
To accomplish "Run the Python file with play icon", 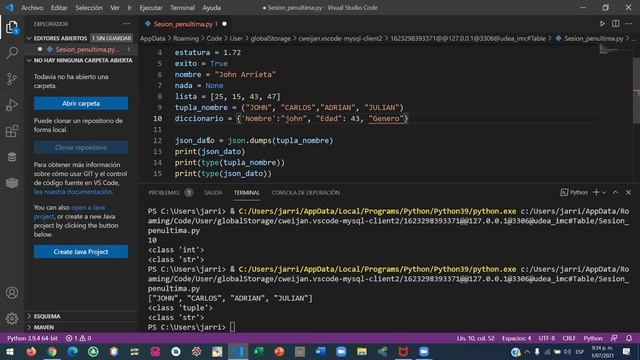I will 602,24.
